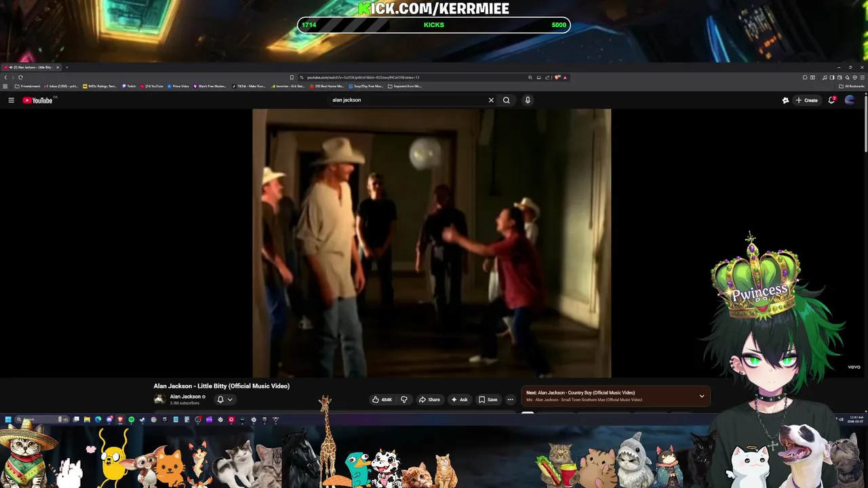Open Microsoft Edge from the taskbar
This screenshot has height=488, width=868.
(x=98, y=420)
